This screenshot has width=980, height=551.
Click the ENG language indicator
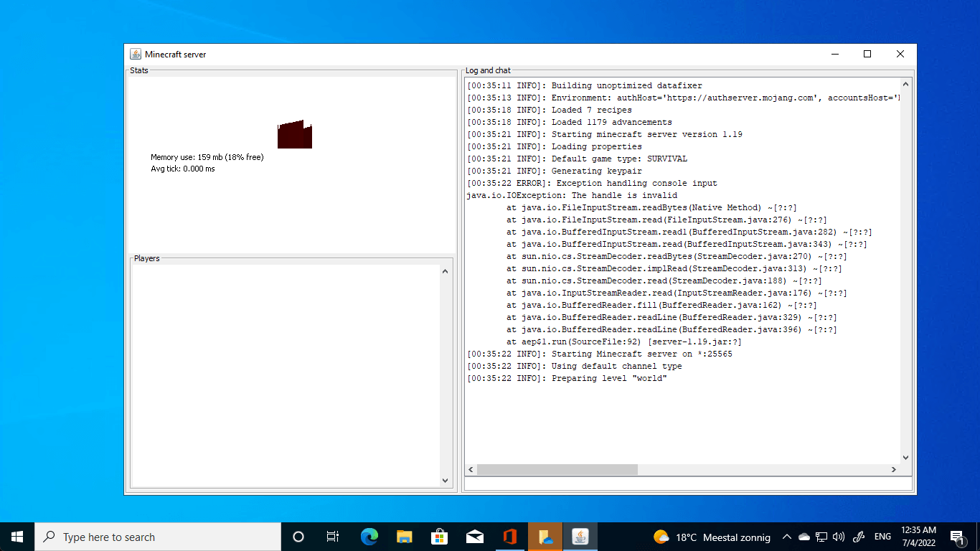point(882,537)
